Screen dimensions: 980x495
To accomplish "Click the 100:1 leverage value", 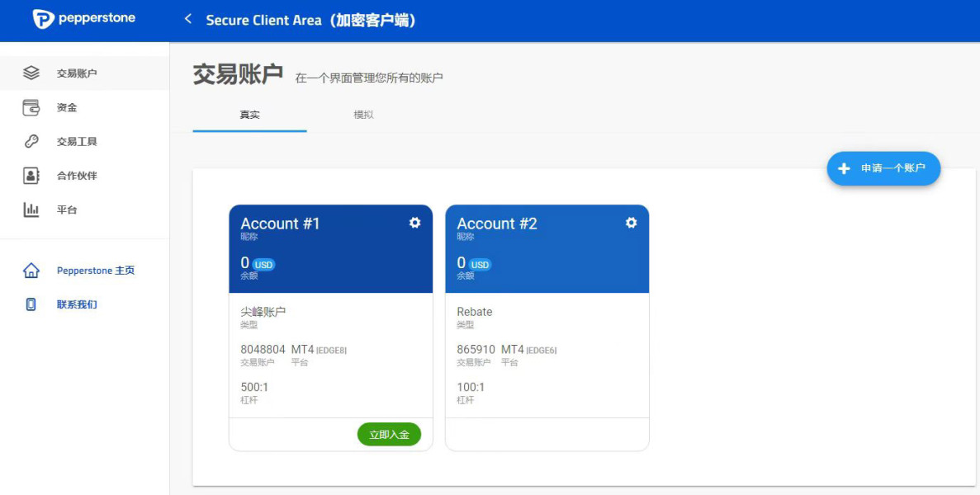I will pos(471,387).
